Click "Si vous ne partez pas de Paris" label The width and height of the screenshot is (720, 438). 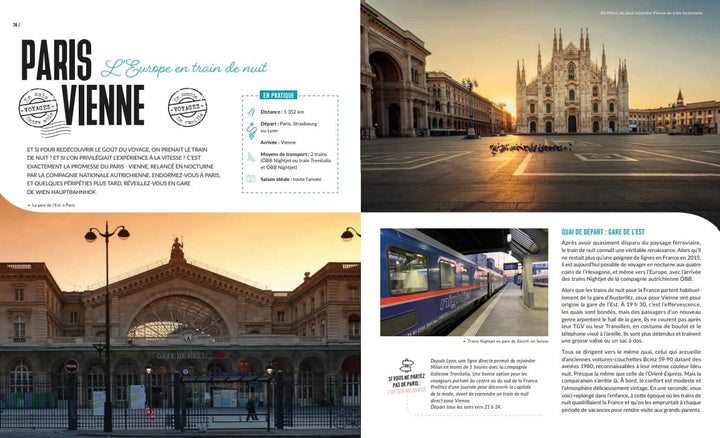pyautogui.click(x=407, y=385)
